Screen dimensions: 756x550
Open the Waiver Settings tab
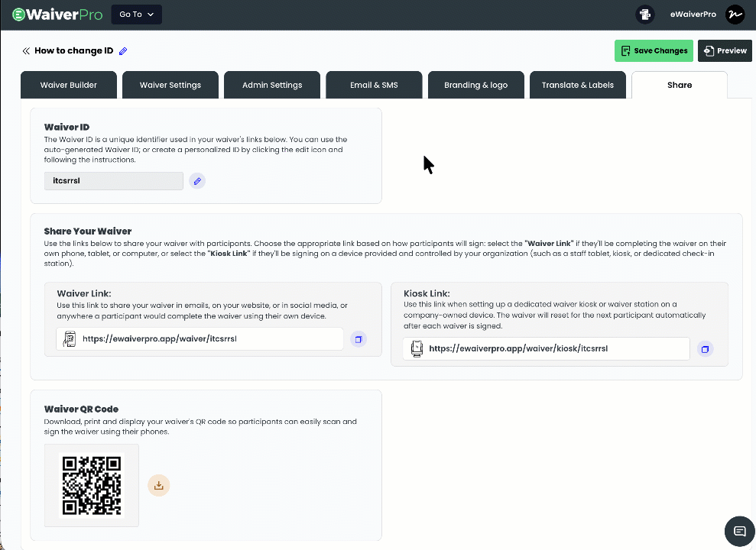pos(170,85)
